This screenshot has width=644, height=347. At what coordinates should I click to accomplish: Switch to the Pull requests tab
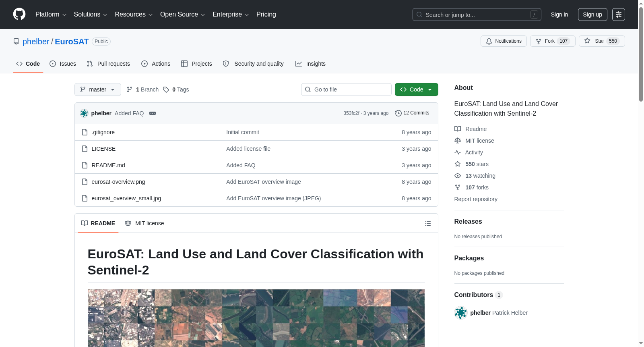[x=108, y=64]
